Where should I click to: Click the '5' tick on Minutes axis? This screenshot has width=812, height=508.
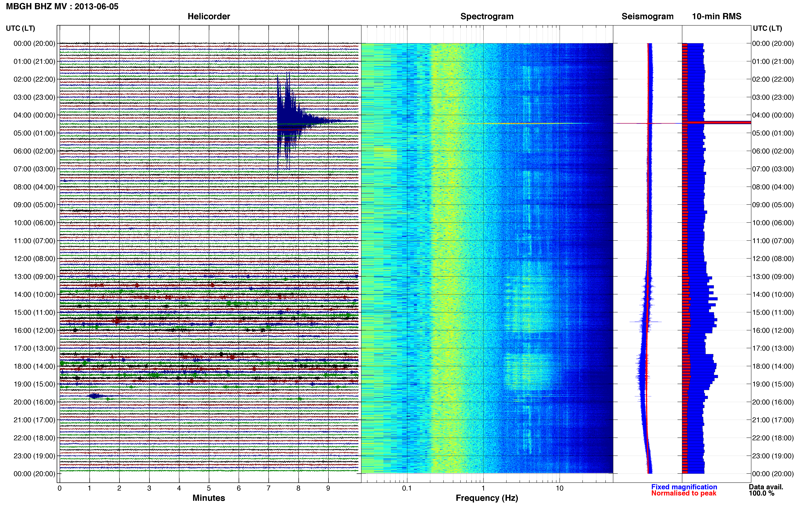(209, 488)
